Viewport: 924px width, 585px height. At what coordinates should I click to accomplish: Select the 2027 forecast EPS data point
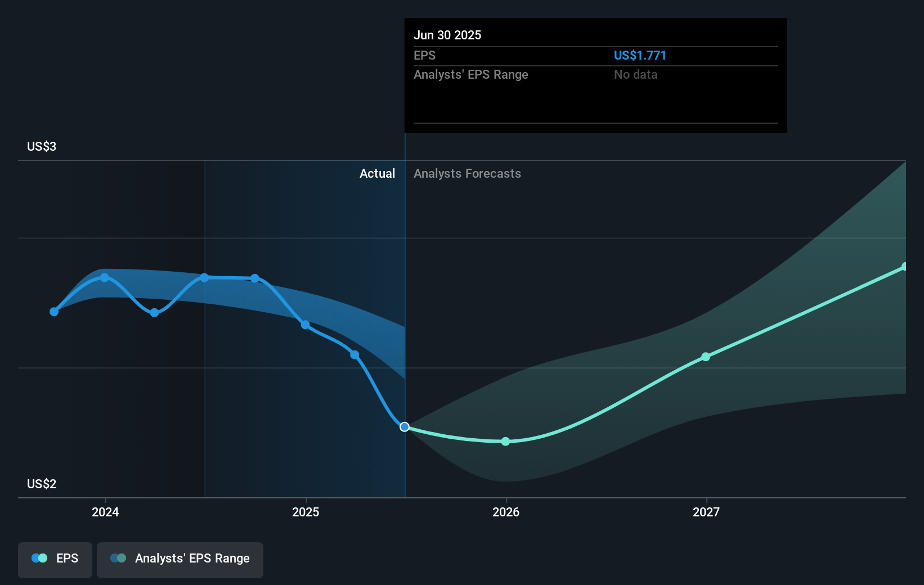706,357
